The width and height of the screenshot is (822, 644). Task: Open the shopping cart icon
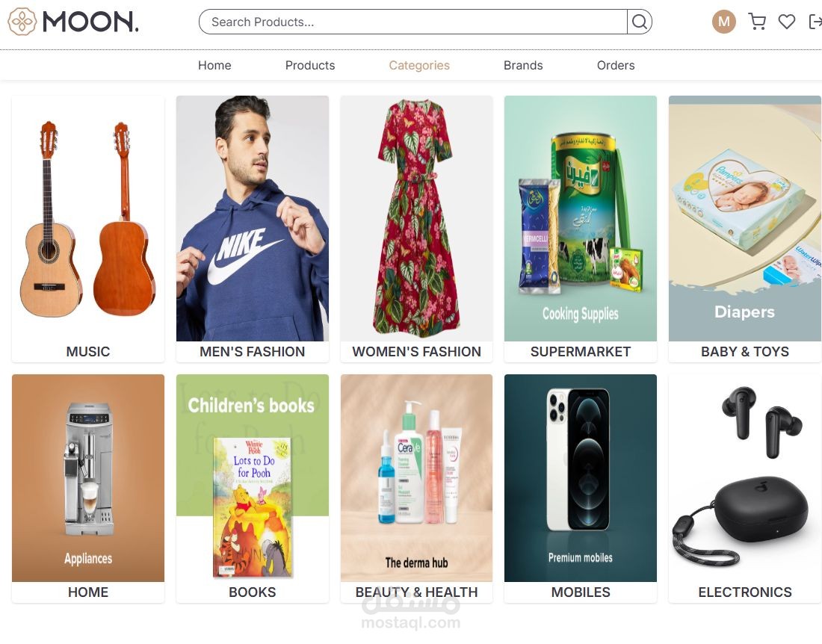757,22
